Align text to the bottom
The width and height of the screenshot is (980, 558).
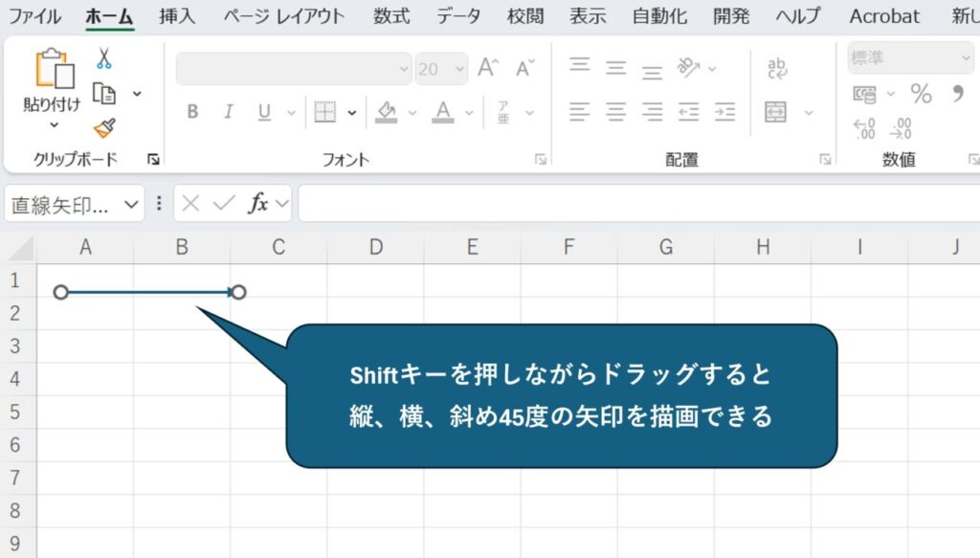pyautogui.click(x=652, y=73)
